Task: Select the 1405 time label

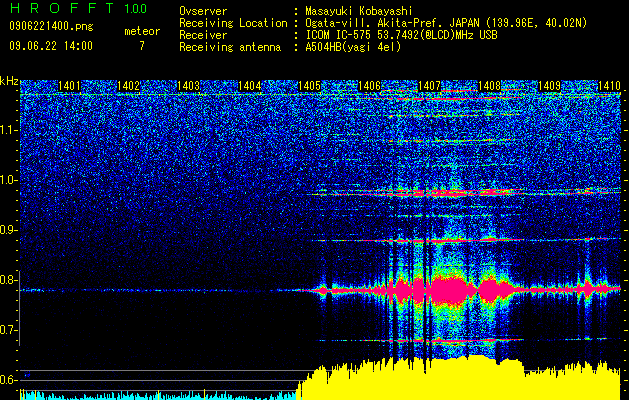Action: click(309, 86)
